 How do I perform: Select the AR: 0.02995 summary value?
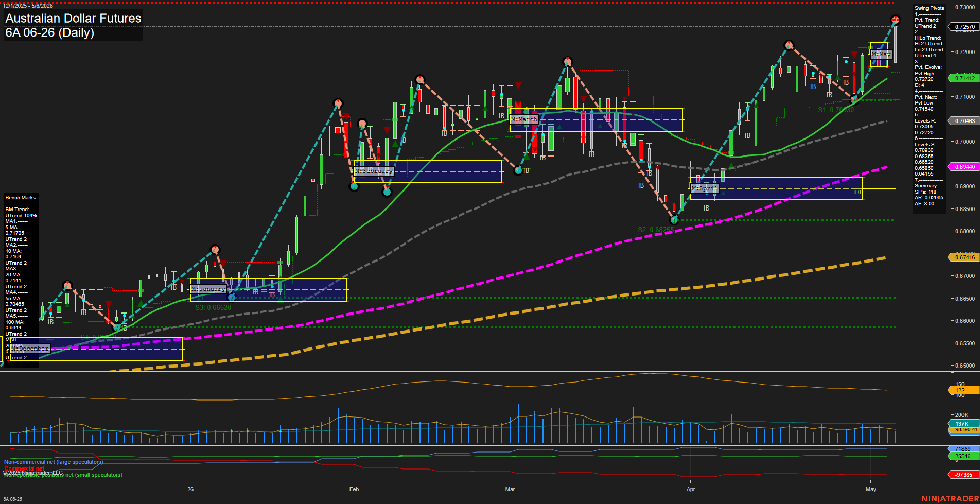tap(929, 198)
